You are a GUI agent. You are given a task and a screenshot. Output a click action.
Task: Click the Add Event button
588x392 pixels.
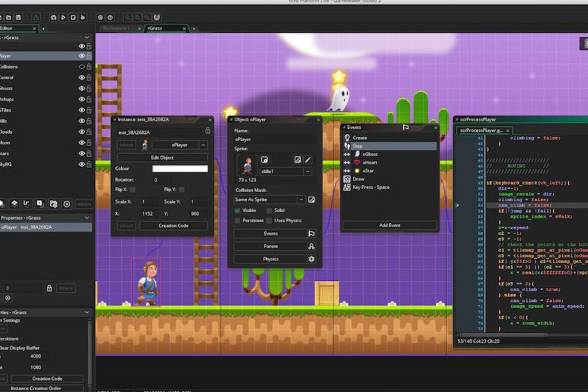(x=390, y=225)
